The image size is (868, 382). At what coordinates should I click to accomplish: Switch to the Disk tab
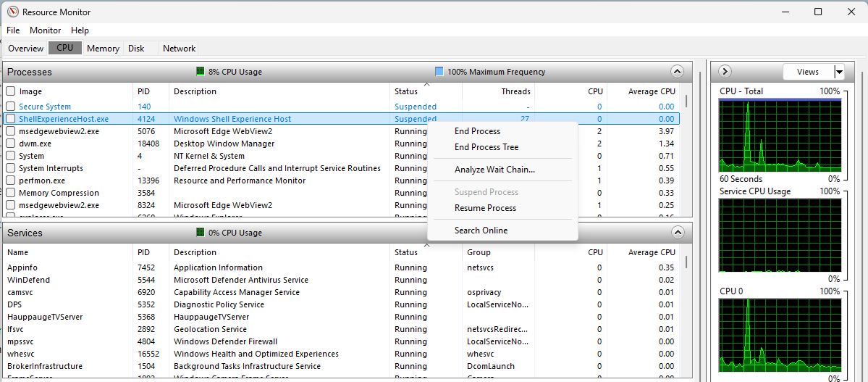click(x=136, y=49)
